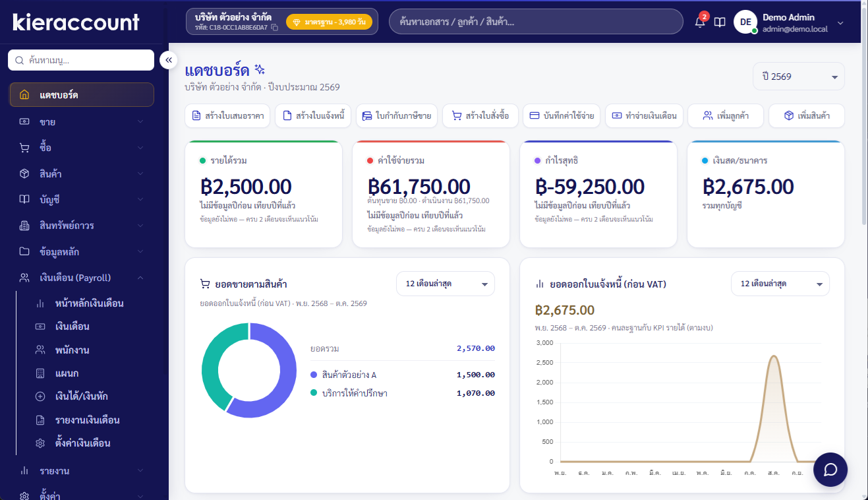Open period dropdown in ยอดขายตามสินค้า card
This screenshot has width=868, height=500.
(446, 284)
